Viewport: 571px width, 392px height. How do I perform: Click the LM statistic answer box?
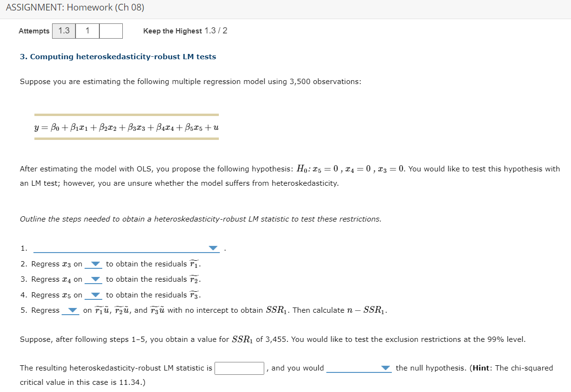[x=239, y=368]
